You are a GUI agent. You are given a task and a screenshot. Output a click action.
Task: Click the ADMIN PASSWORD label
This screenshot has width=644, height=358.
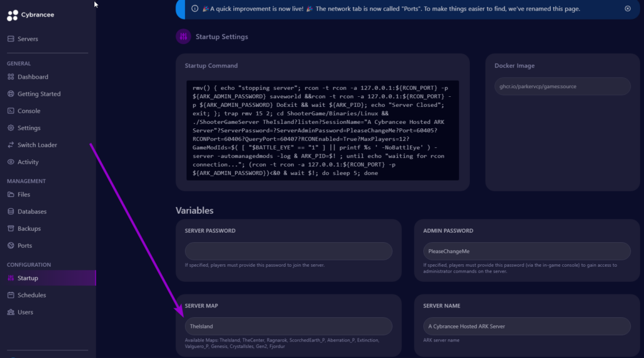[448, 230]
